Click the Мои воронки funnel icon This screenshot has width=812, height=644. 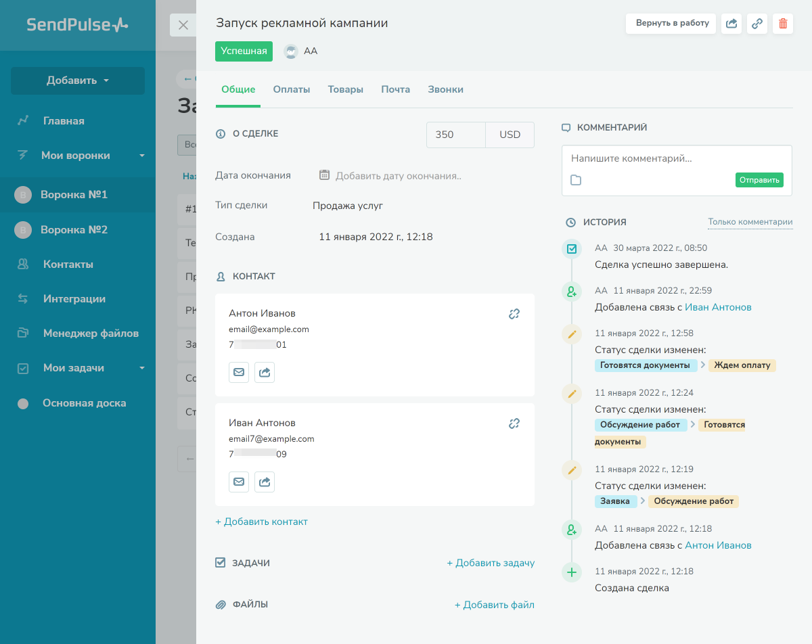[x=23, y=156]
